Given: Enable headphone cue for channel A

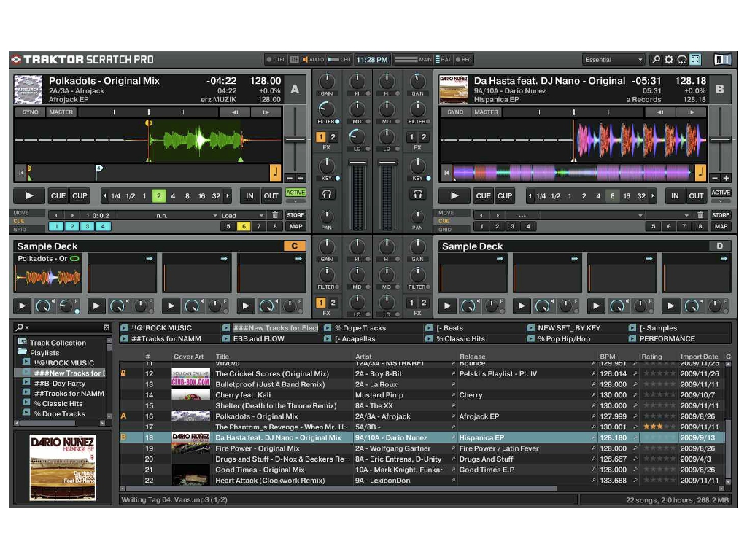Looking at the screenshot, I should click(327, 194).
